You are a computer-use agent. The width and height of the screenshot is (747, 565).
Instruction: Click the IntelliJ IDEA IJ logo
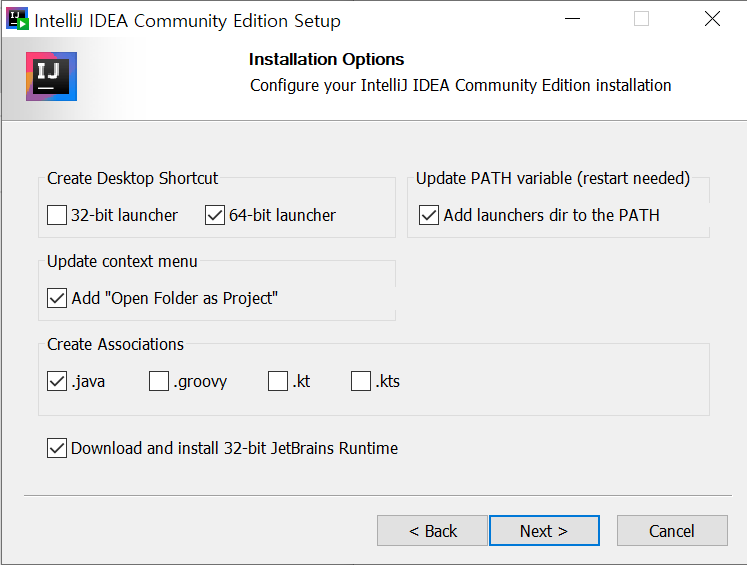(x=51, y=76)
